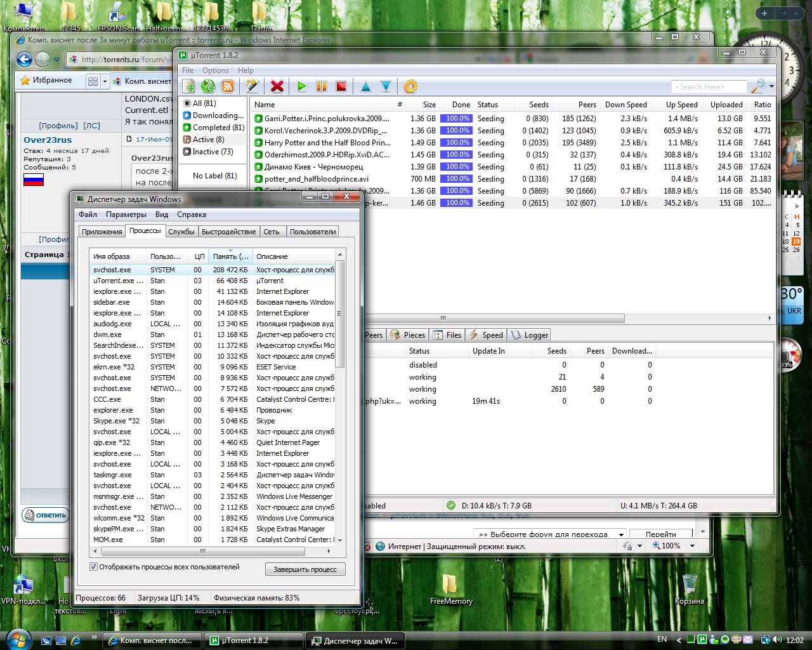Click Add Torrent icon in uTorrent toolbar
The width and height of the screenshot is (812, 650).
click(188, 86)
